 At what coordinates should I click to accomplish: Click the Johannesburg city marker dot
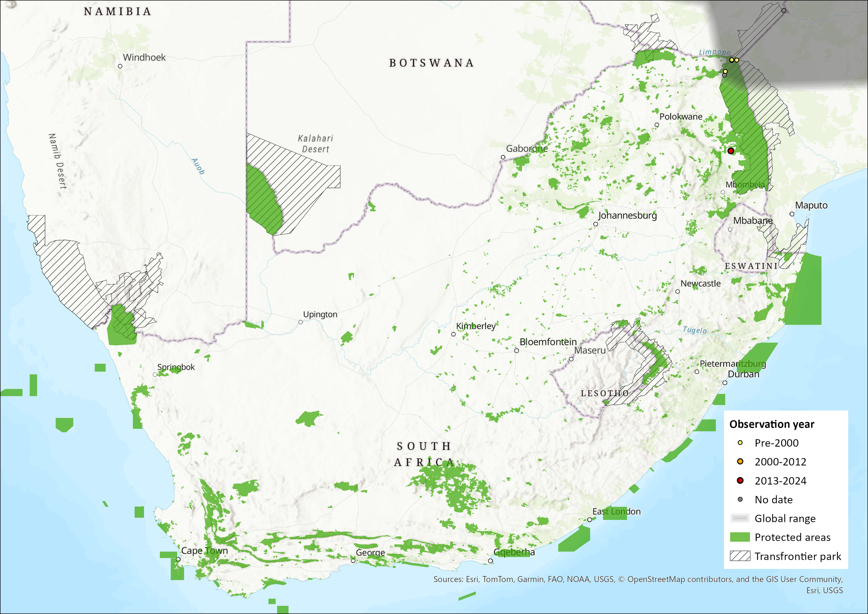[x=595, y=224]
